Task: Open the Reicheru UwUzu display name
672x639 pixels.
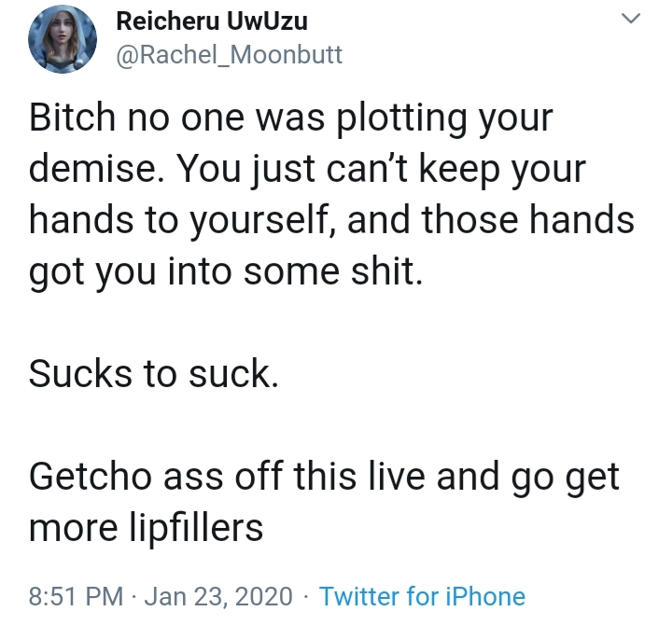Action: [x=212, y=21]
